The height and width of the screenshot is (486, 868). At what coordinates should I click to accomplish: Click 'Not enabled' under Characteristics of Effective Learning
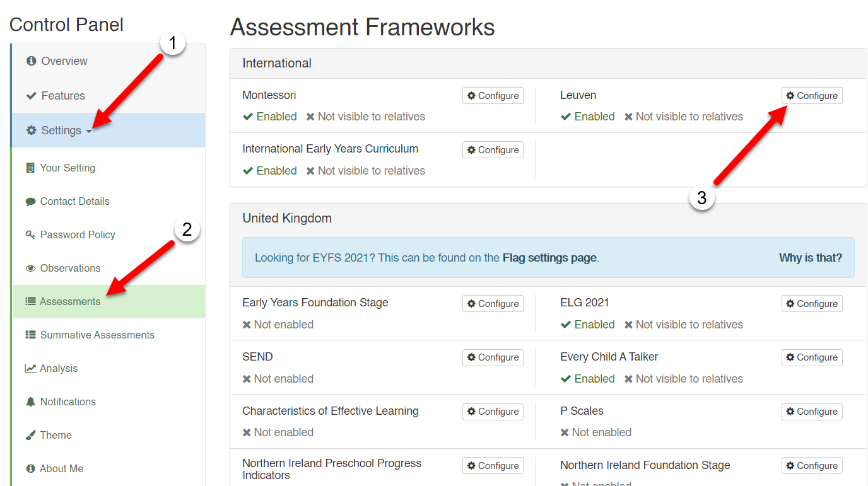[278, 432]
